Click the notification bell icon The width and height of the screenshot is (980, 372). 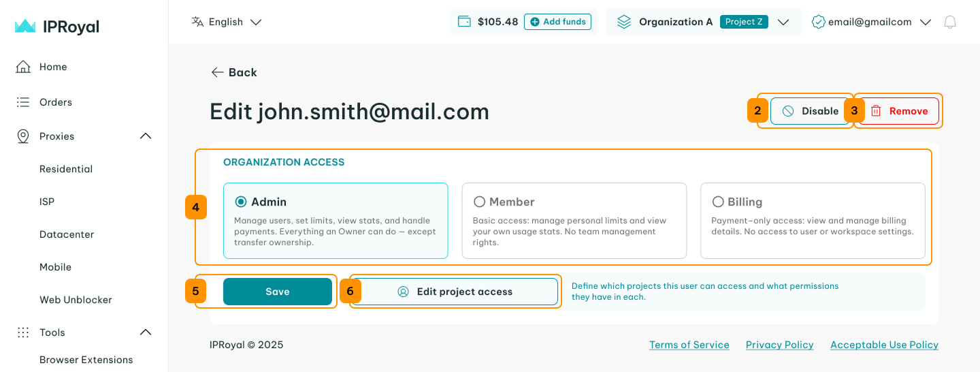click(950, 22)
